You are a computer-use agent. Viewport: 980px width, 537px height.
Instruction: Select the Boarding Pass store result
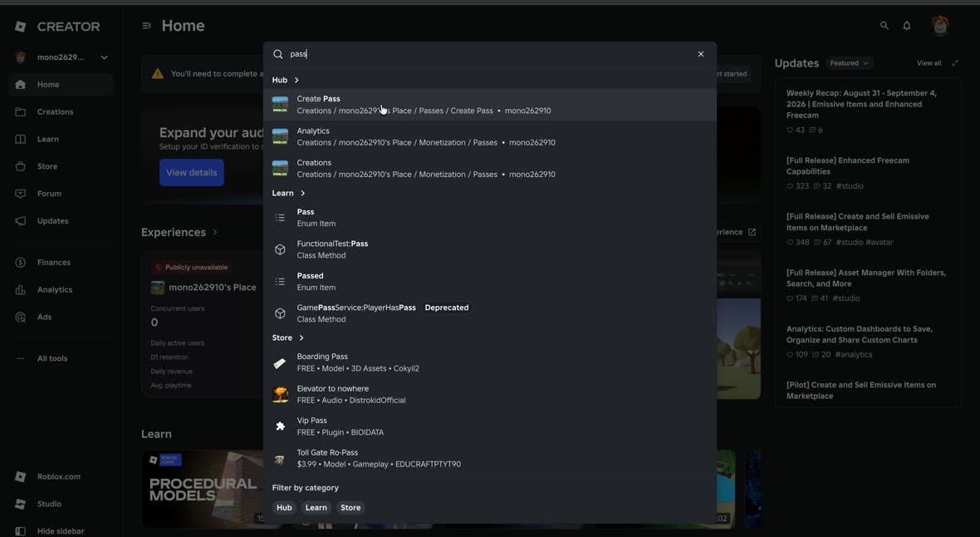coord(490,362)
